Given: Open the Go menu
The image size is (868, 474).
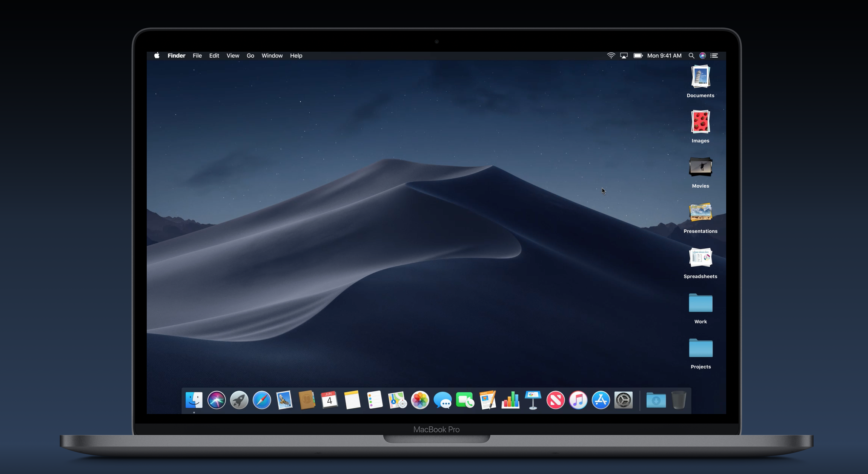Looking at the screenshot, I should tap(250, 55).
